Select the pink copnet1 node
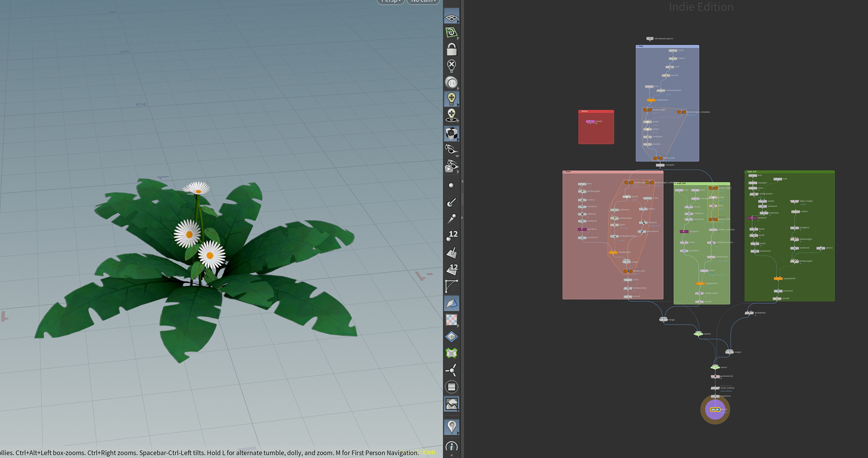Image resolution: width=868 pixels, height=458 pixels. pos(590,121)
